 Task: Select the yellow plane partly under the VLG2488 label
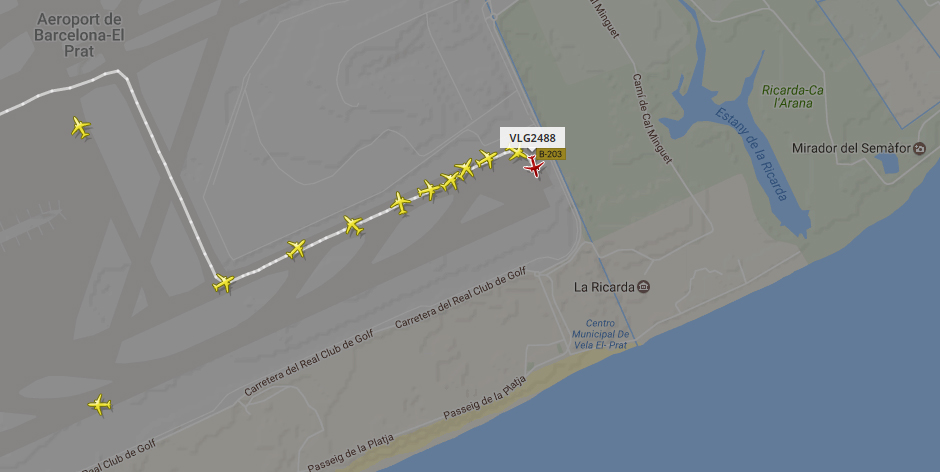(516, 152)
